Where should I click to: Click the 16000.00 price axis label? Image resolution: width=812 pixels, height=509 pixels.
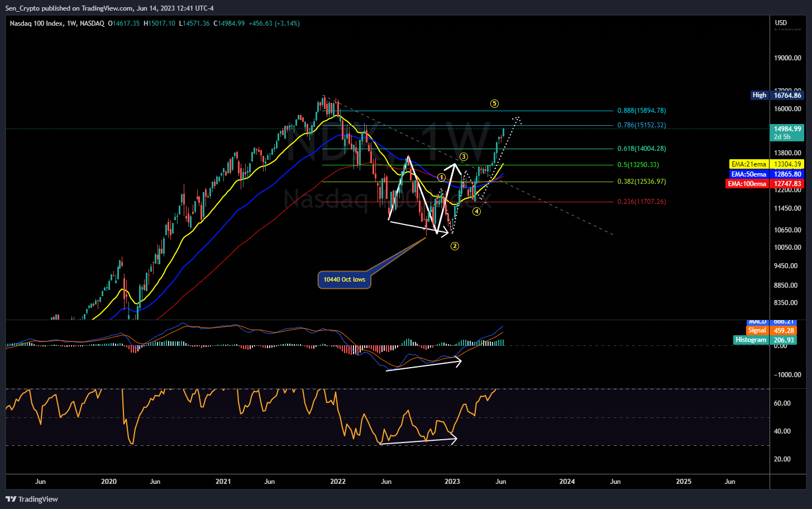tap(787, 110)
